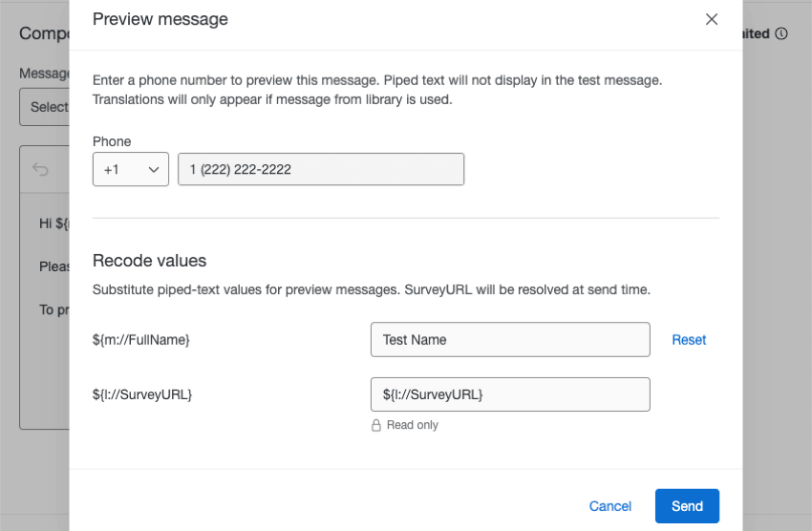Click the Test Name recode field
Image resolution: width=812 pixels, height=531 pixels.
click(510, 339)
